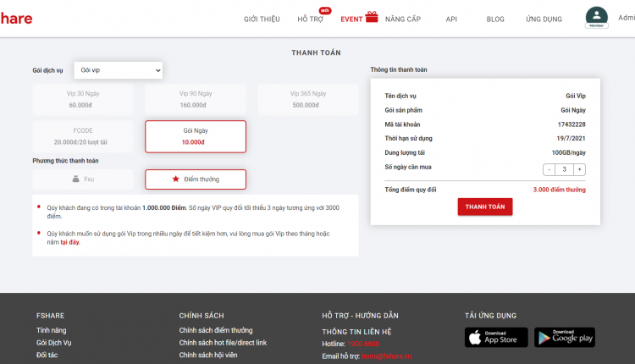This screenshot has height=364, width=635.
Task: Click the days quantity field showing 3
Action: [x=564, y=169]
